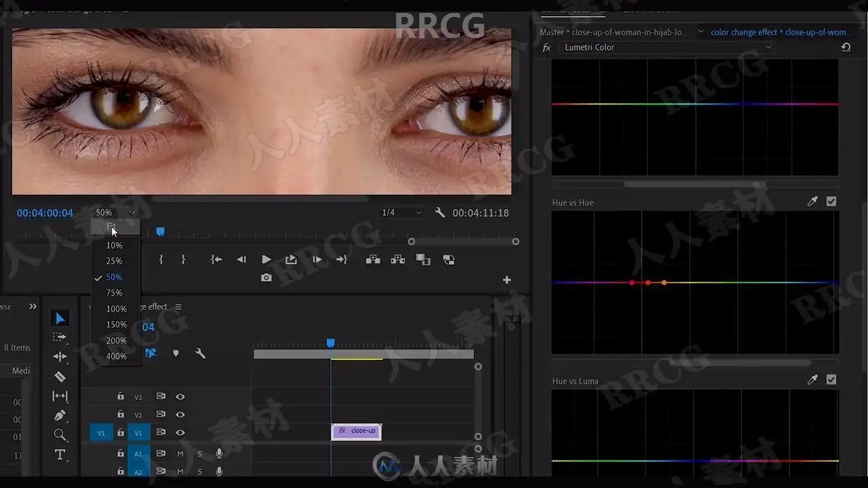Click the orange point on Hue vs Hue curve
868x488 pixels.
point(664,283)
